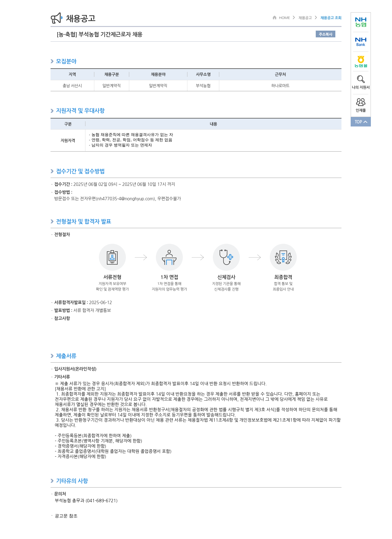
Task: Click the 사무소명 column header
Action: point(203,74)
